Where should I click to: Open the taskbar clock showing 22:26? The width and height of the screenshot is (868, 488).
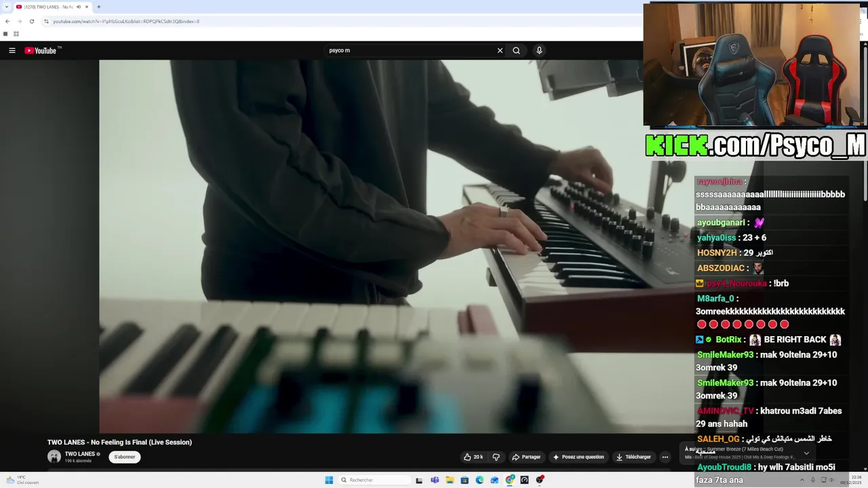(850, 480)
